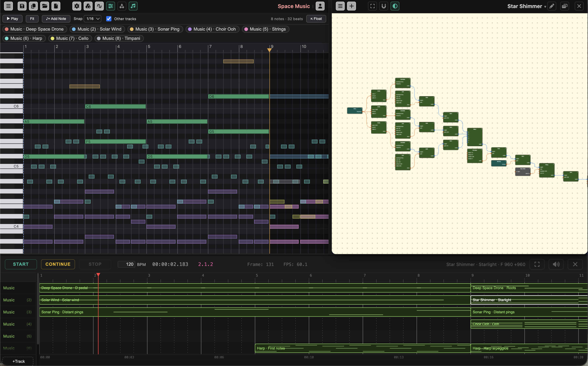This screenshot has width=588, height=366.
Task: Open the Snap 1/16 dropdown
Action: 92,19
